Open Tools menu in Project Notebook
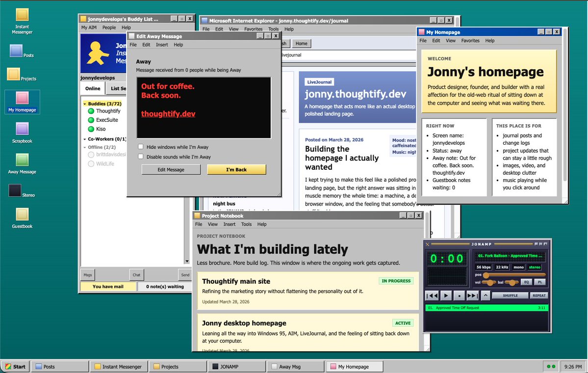 tap(246, 224)
